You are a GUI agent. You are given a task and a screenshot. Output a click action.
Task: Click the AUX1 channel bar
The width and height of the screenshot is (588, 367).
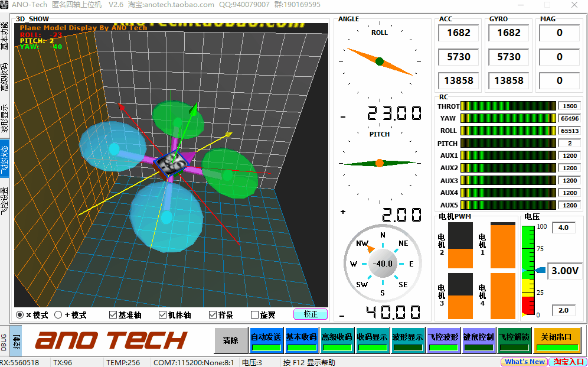coord(508,155)
